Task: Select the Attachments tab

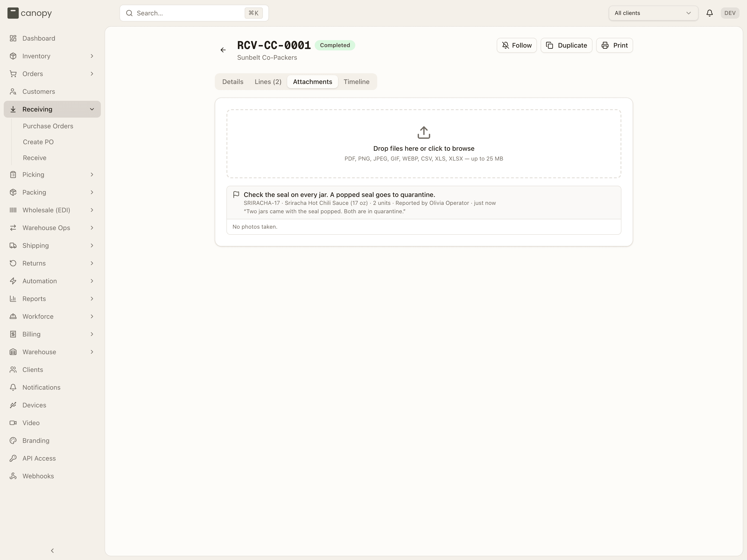Action: pos(312,82)
